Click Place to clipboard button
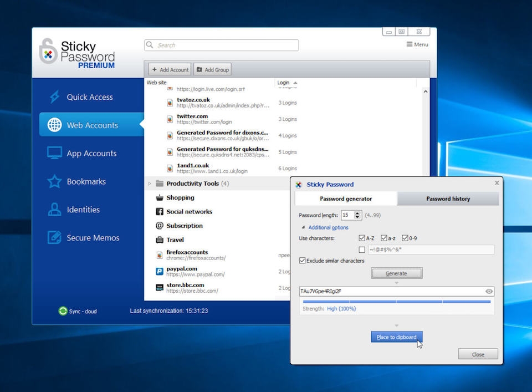Image resolution: width=532 pixels, height=392 pixels. [x=396, y=337]
